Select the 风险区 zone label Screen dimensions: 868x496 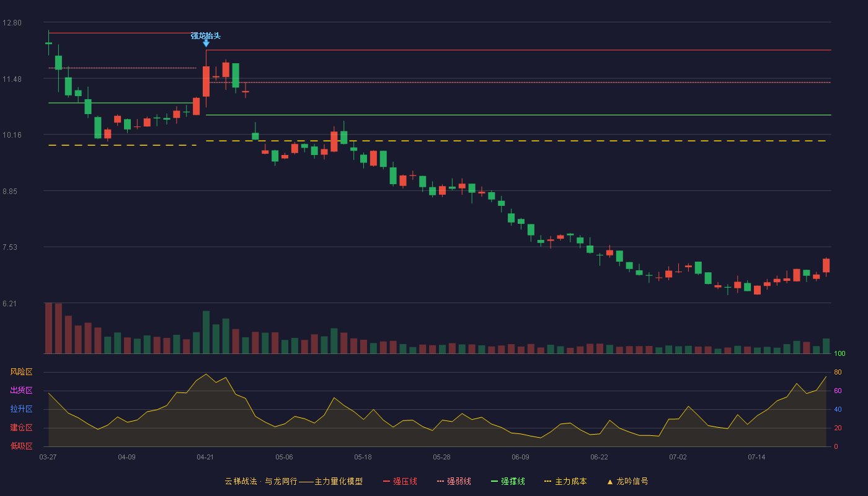pos(21,372)
